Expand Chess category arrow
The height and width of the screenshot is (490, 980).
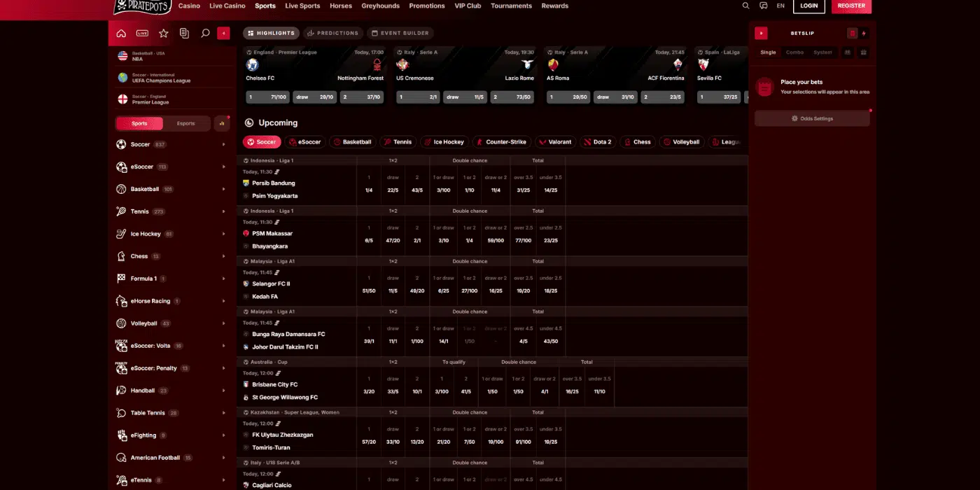(x=224, y=256)
